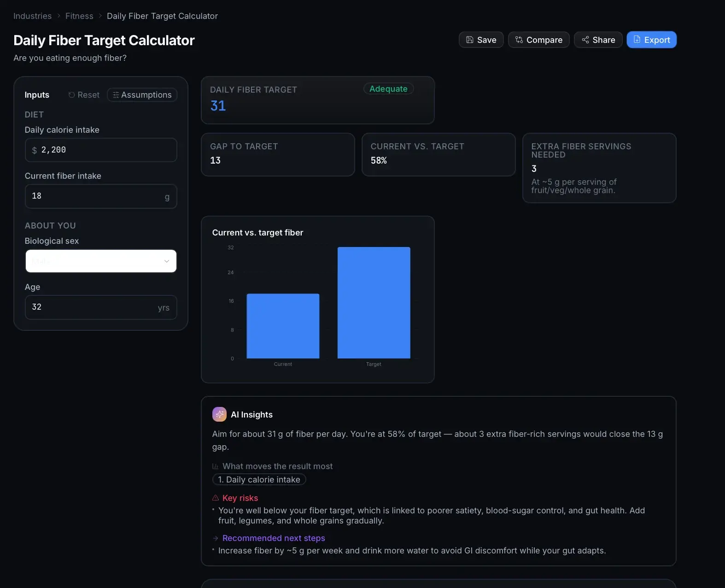The width and height of the screenshot is (725, 588).
Task: Click the Share button label
Action: 604,40
